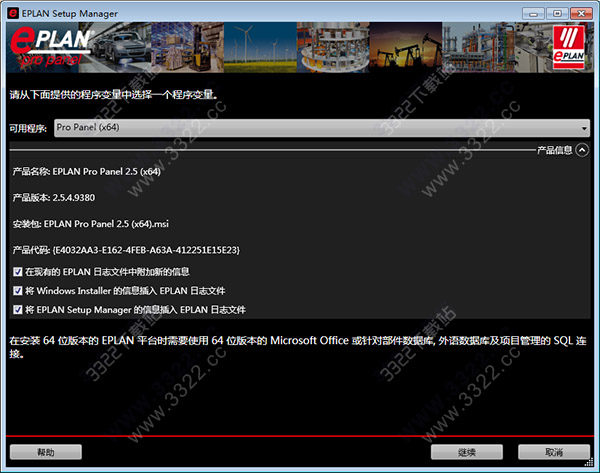Click the EPLAN Setup Manager window title text
The height and width of the screenshot is (473, 600).
click(70, 14)
